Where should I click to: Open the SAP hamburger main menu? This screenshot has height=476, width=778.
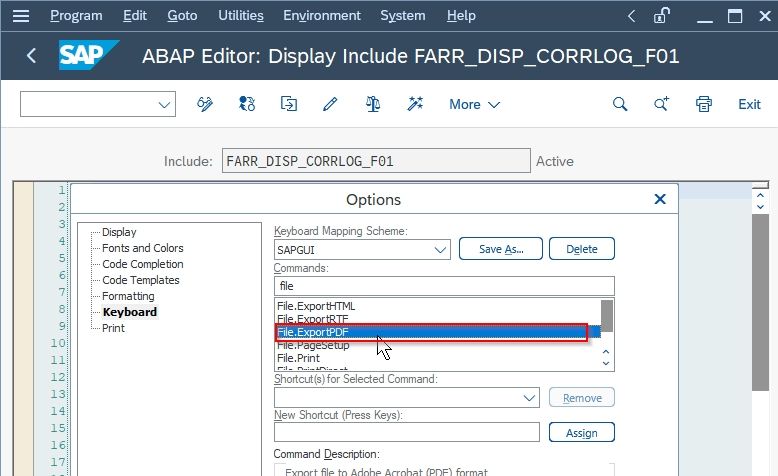tap(21, 16)
